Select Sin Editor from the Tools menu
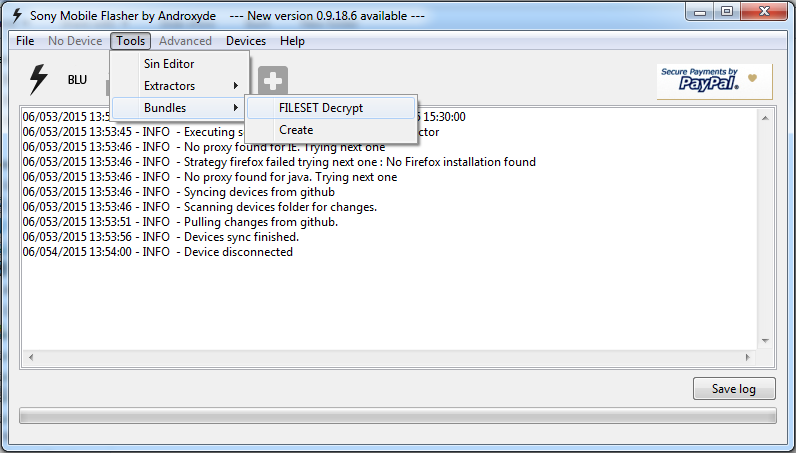 click(x=180, y=63)
